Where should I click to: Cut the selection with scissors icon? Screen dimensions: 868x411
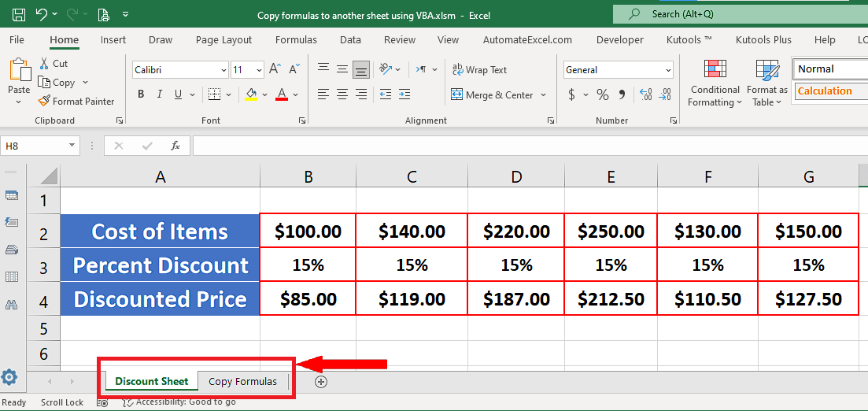pyautogui.click(x=45, y=64)
